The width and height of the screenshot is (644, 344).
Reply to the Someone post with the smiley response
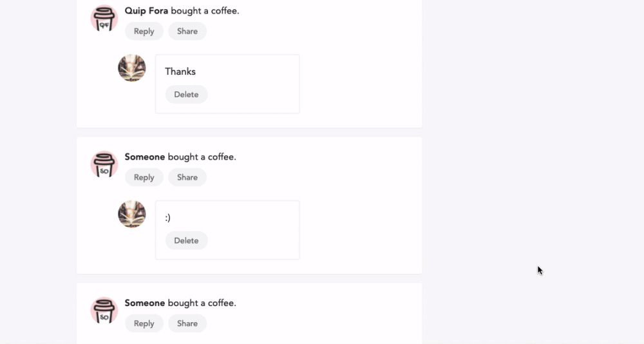tap(144, 177)
